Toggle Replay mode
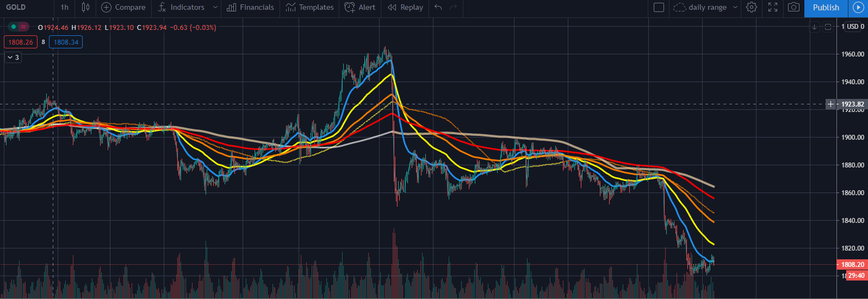The height and width of the screenshot is (299, 868). (405, 8)
